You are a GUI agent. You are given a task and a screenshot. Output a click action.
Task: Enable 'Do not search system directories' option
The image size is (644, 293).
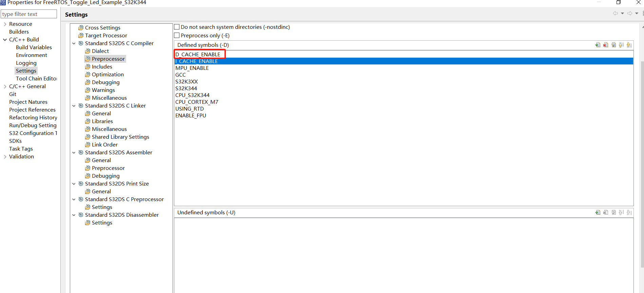[x=177, y=27]
